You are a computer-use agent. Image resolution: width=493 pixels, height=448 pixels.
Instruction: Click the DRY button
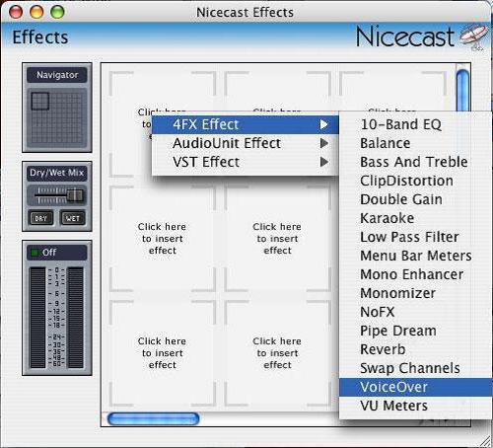pos(41,218)
